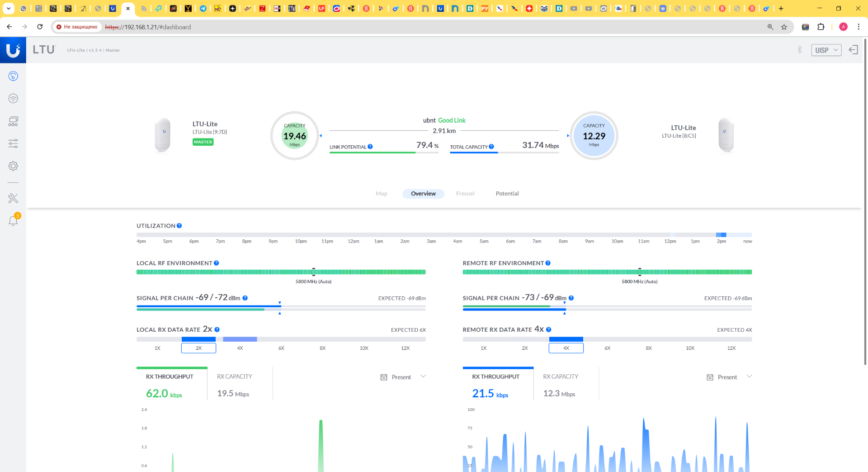Image resolution: width=868 pixels, height=472 pixels.
Task: Click local calendar icon beside Present
Action: click(384, 377)
